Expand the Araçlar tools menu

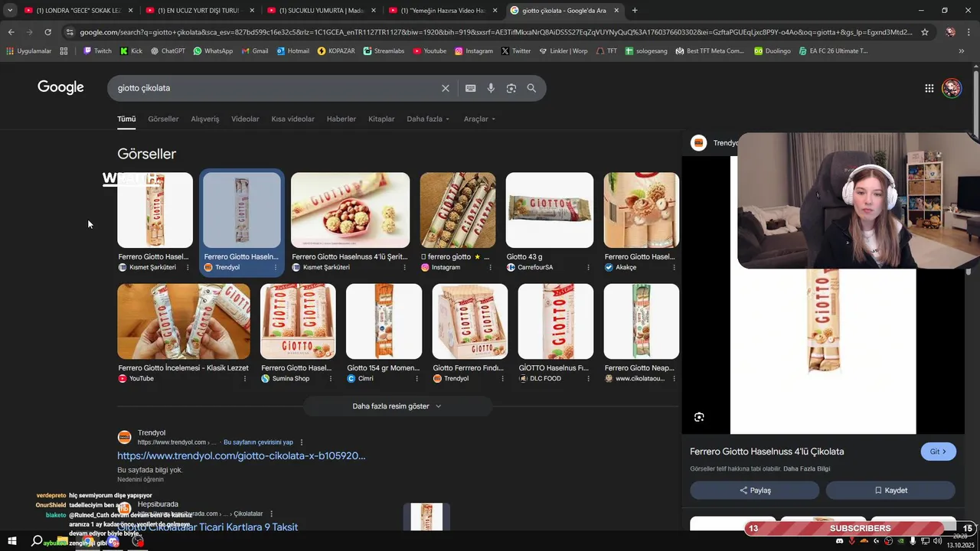click(x=479, y=119)
